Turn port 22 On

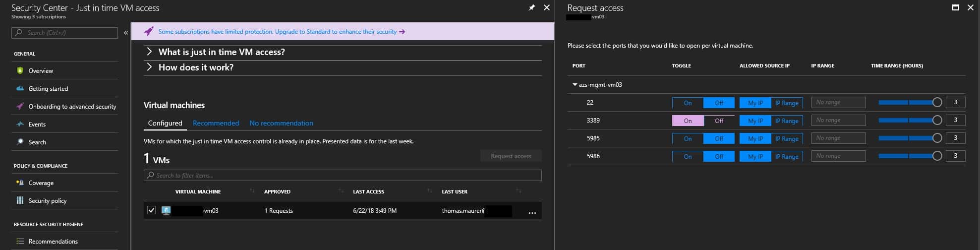688,103
